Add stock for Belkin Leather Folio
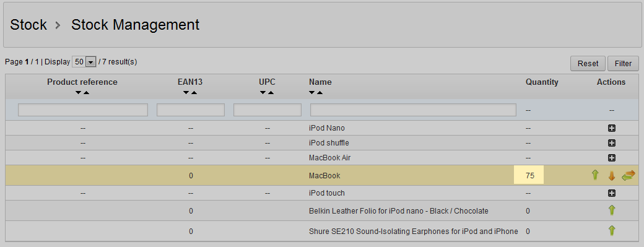This screenshot has width=644, height=247. tap(612, 210)
